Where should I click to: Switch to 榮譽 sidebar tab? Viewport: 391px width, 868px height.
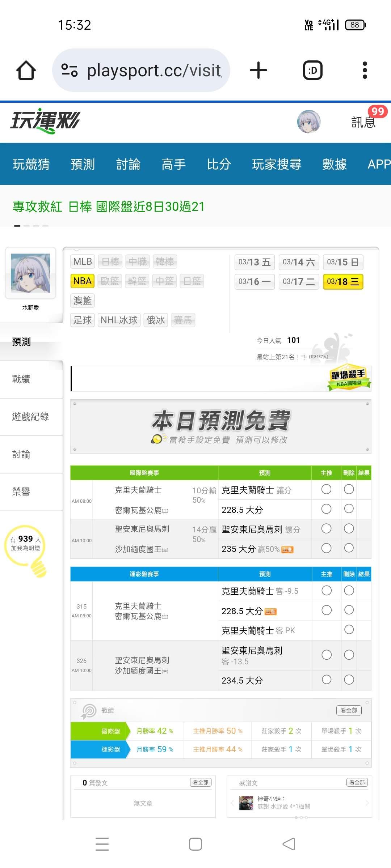tap(31, 492)
